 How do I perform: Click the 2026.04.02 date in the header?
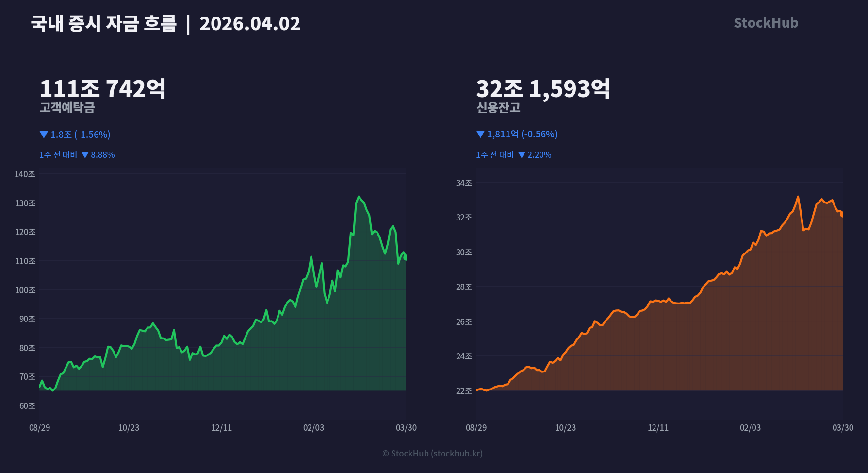(250, 23)
